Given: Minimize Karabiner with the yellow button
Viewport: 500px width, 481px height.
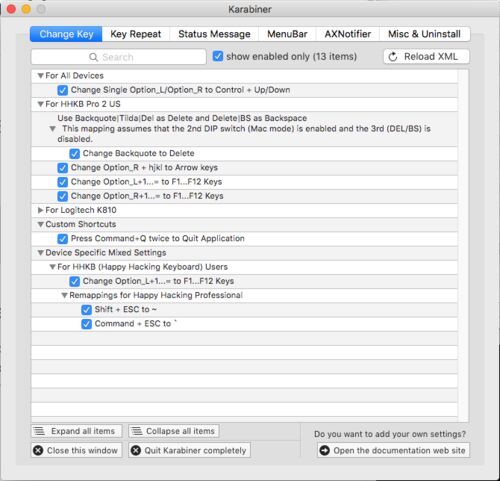Looking at the screenshot, I should click(x=26, y=9).
